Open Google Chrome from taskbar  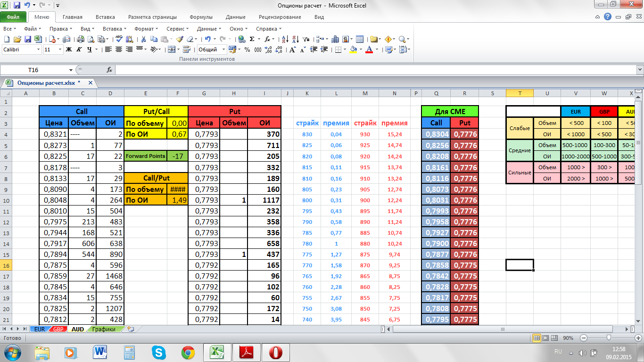[189, 352]
